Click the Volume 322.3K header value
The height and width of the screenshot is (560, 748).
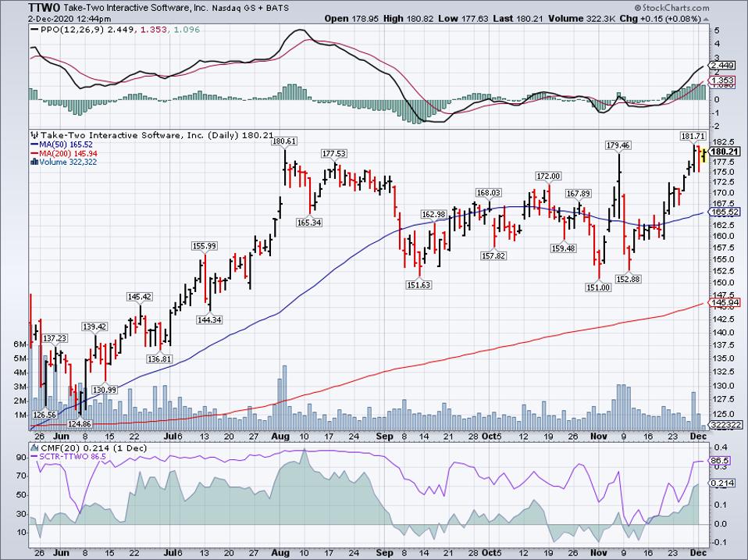(x=582, y=19)
